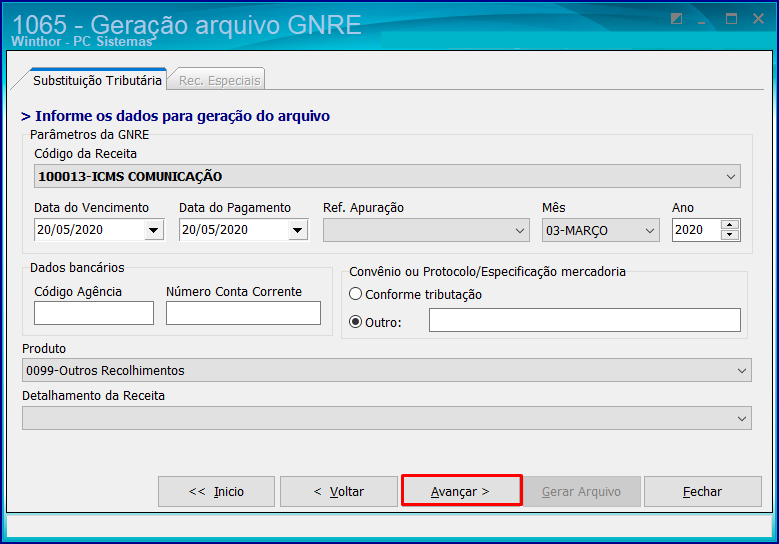
Task: Click the Gerar Arquivo button
Action: click(x=581, y=491)
